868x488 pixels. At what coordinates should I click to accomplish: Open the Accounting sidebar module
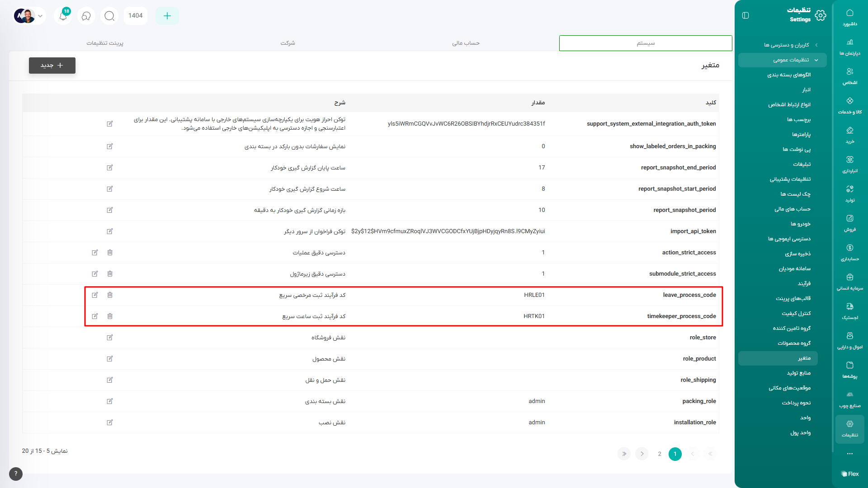[x=849, y=252]
